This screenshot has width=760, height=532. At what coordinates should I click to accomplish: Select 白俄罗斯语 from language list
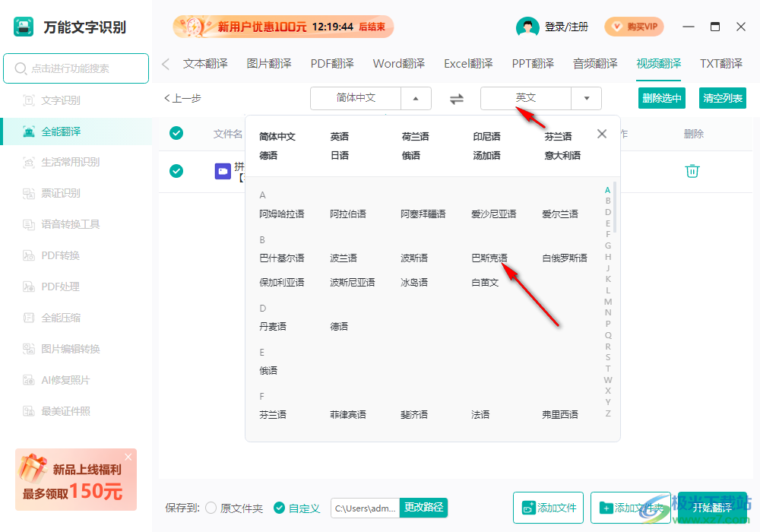click(564, 258)
